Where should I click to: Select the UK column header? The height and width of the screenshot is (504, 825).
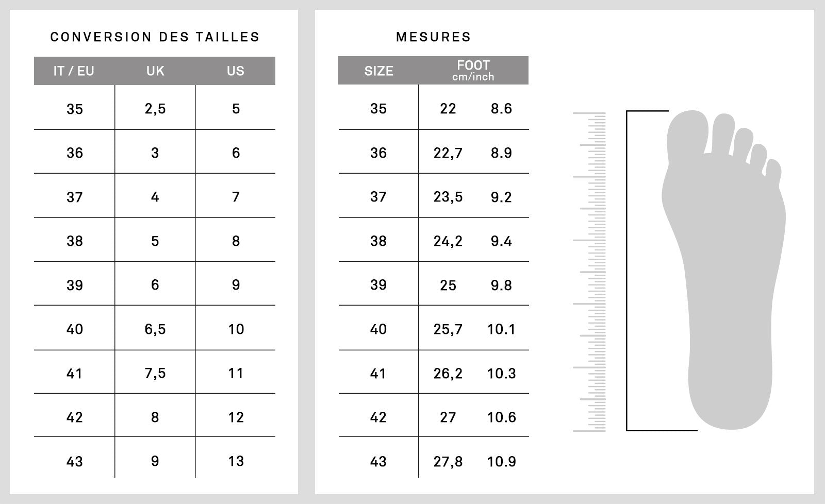pos(155,71)
